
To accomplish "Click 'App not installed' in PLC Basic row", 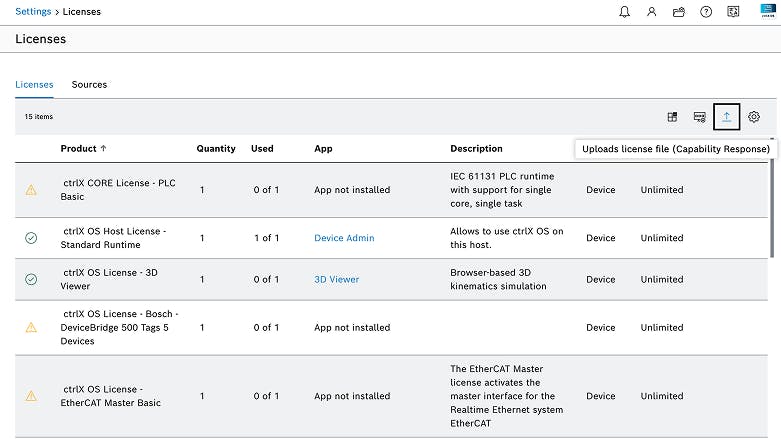I will [x=352, y=190].
